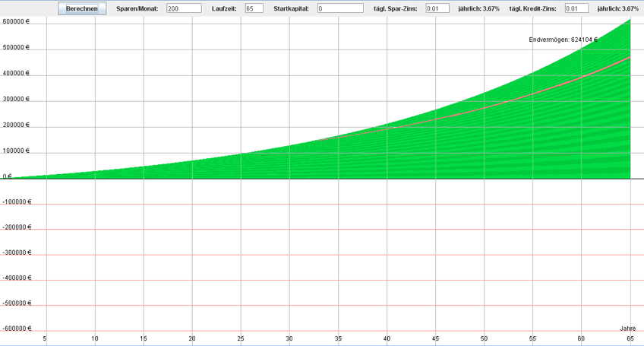Viewport: 644px width, 346px height.
Task: Click the 300000 € y-axis label
Action: [x=16, y=99]
